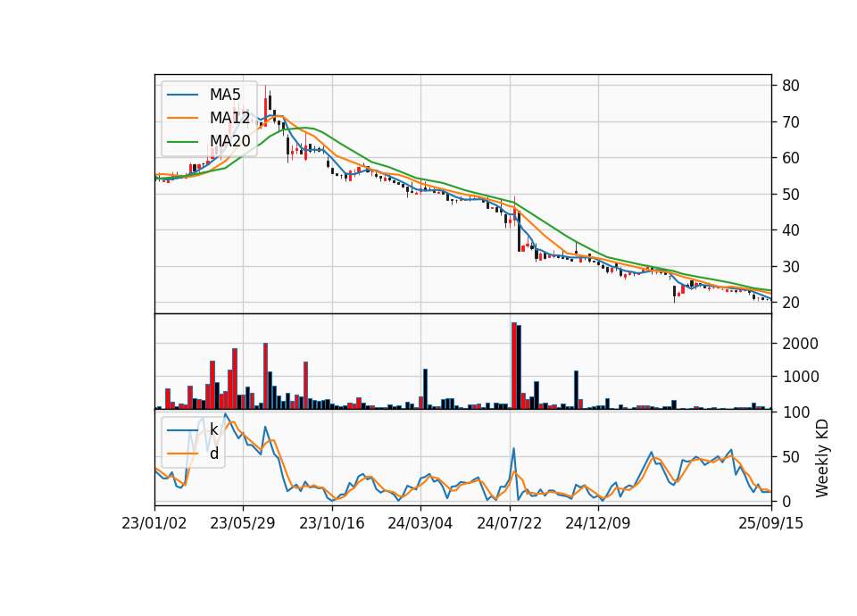Viewport: 857px width, 616px height.
Task: Click the green MA20 legend line sample
Action: [182, 142]
